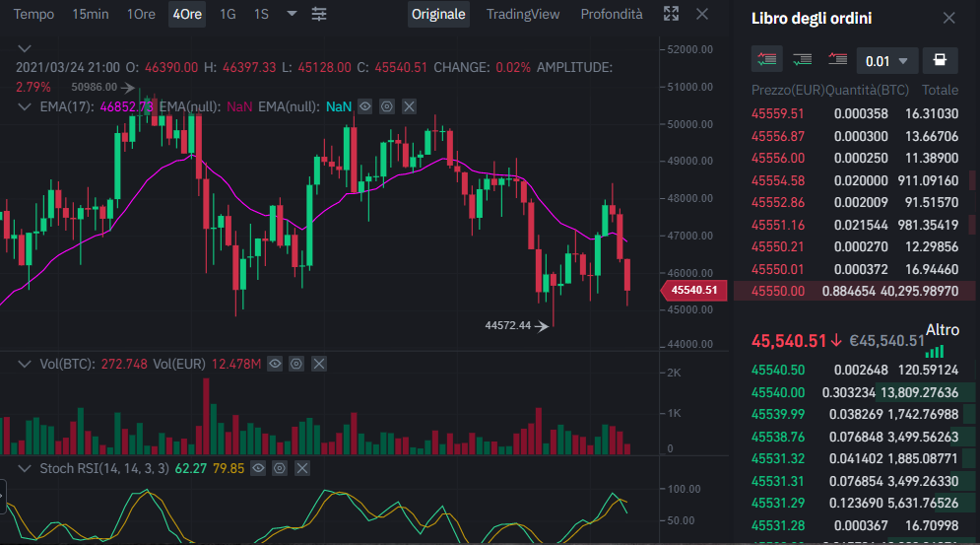Show only sell orders view
Screen dimensions: 980x545
point(837,60)
